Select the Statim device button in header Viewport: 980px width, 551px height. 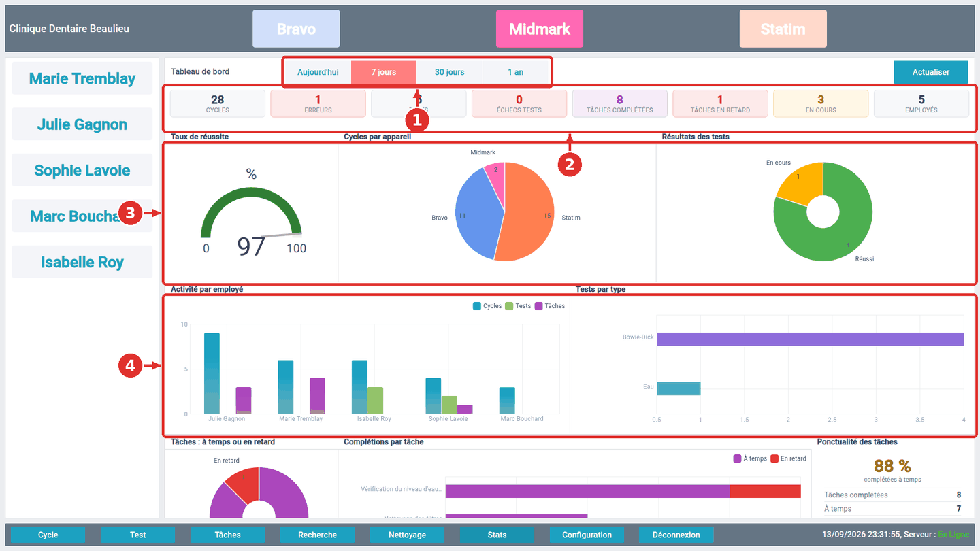[x=783, y=29]
